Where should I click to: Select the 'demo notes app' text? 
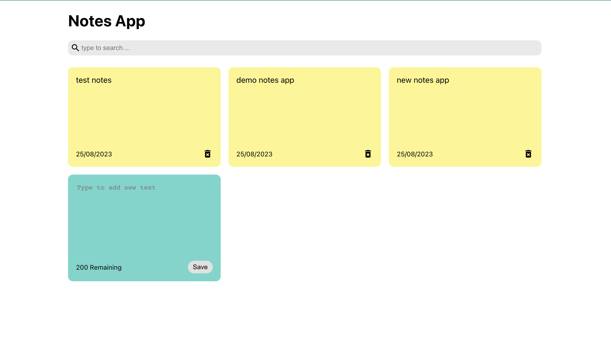[265, 80]
